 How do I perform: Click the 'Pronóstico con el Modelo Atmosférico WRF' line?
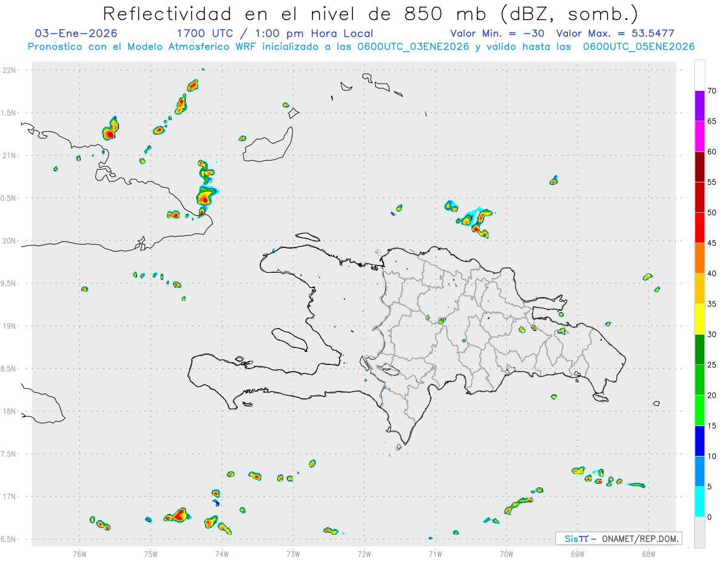pyautogui.click(x=361, y=47)
